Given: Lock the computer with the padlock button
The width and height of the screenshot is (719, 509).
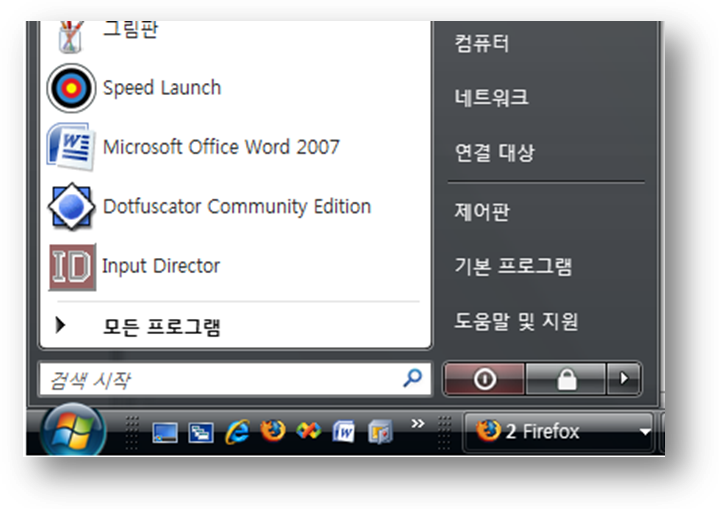Looking at the screenshot, I should click(566, 379).
